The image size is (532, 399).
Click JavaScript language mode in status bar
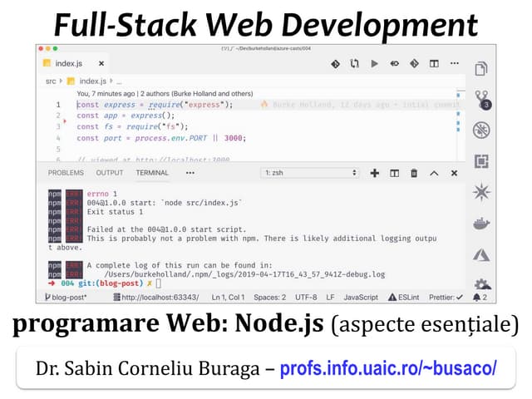tap(362, 297)
